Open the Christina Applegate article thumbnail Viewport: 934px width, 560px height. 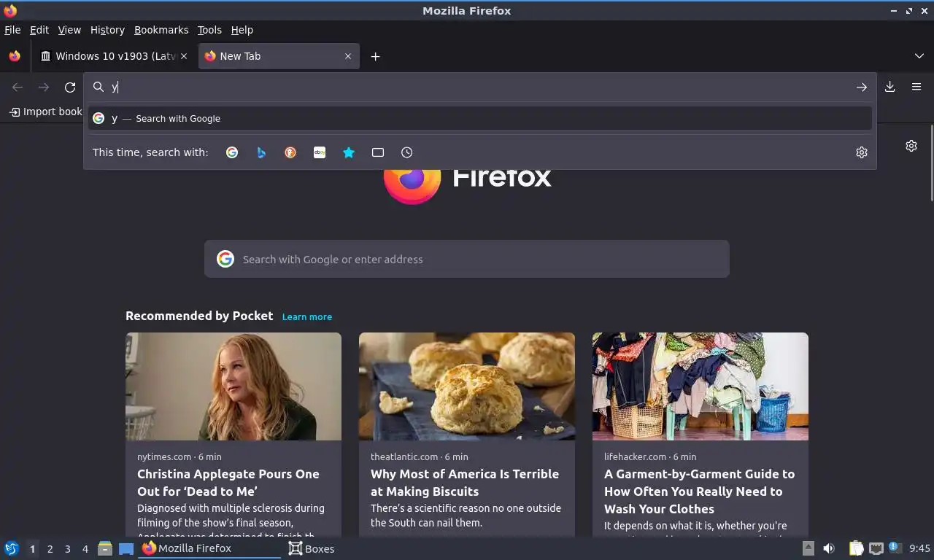click(x=233, y=386)
